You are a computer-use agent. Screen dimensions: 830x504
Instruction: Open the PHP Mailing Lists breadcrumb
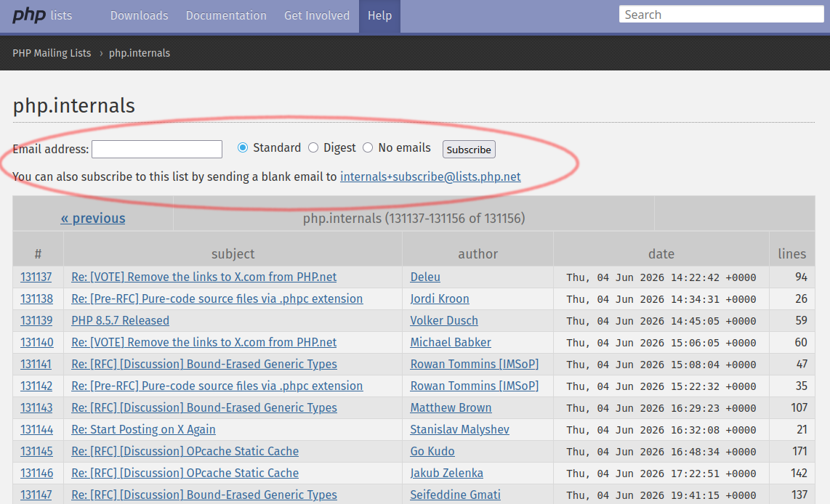(x=52, y=54)
